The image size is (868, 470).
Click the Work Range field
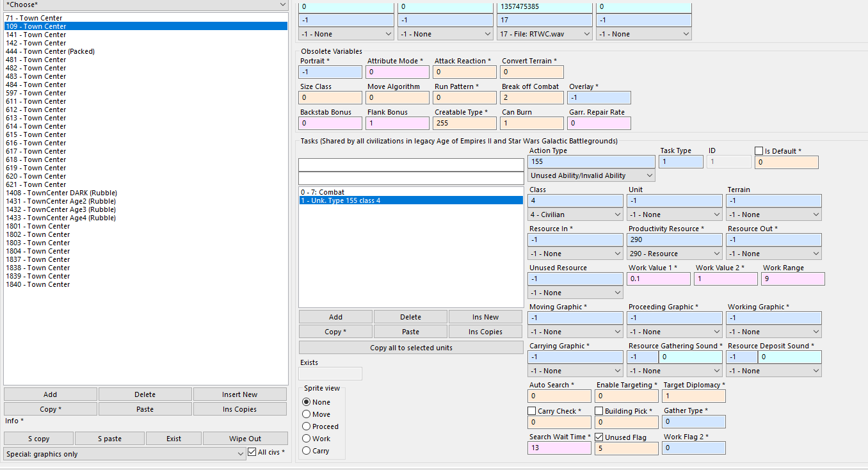[793, 279]
